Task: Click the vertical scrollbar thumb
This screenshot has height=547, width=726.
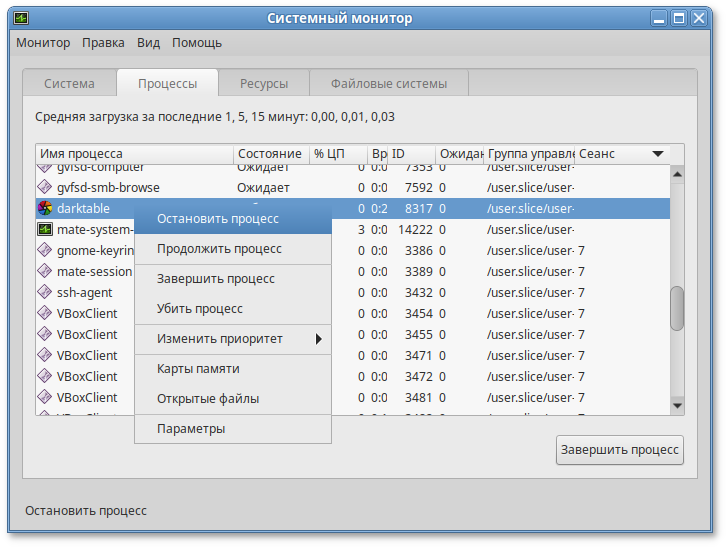Action: coord(677,308)
